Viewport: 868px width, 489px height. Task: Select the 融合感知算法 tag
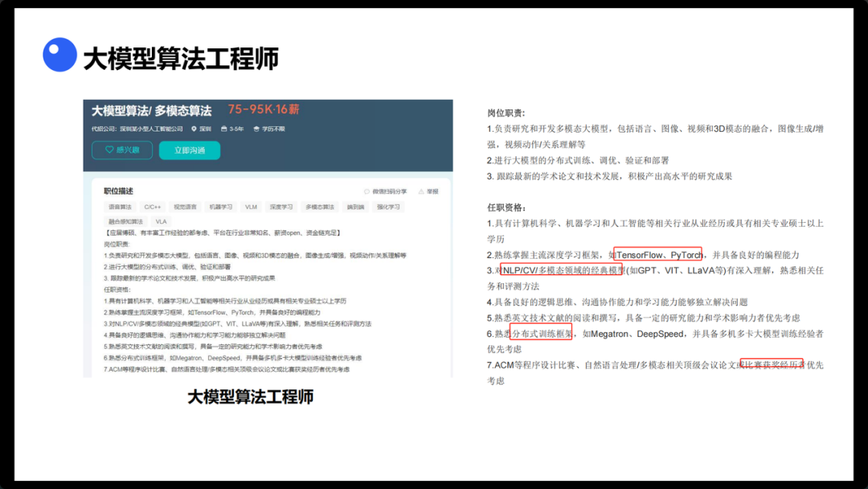(125, 221)
